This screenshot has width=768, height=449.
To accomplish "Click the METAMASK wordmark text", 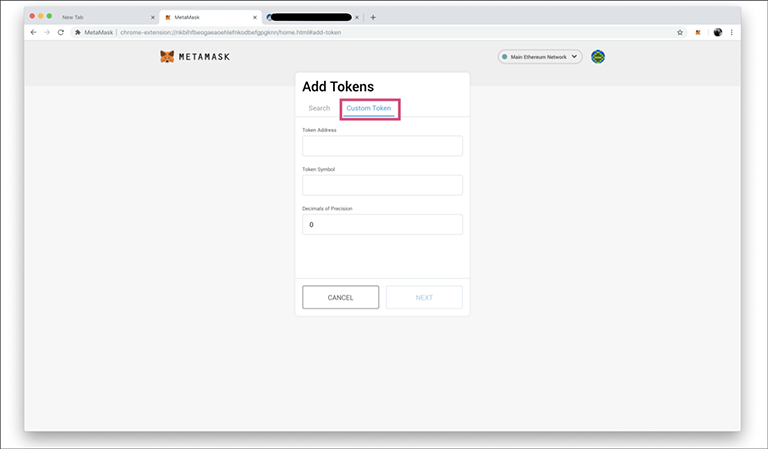I will [x=204, y=57].
